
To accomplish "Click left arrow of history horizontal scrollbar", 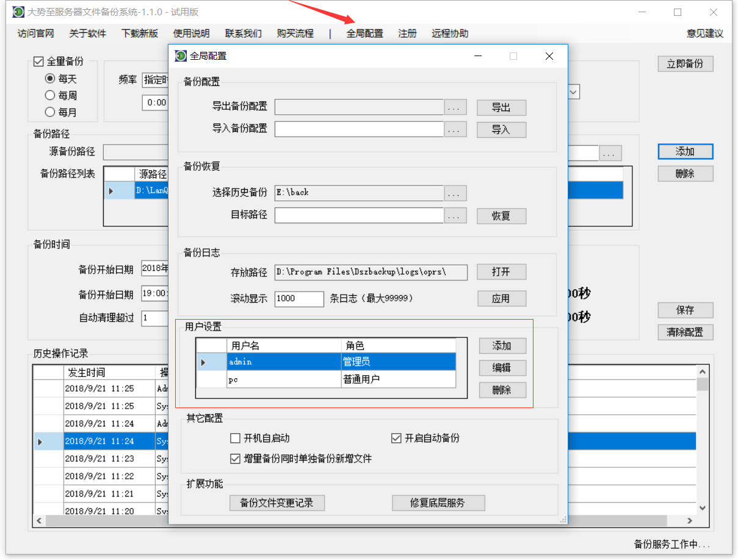I will 39,521.
